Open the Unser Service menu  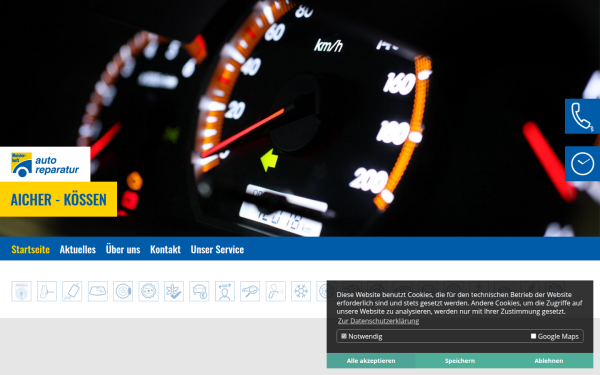pyautogui.click(x=217, y=249)
